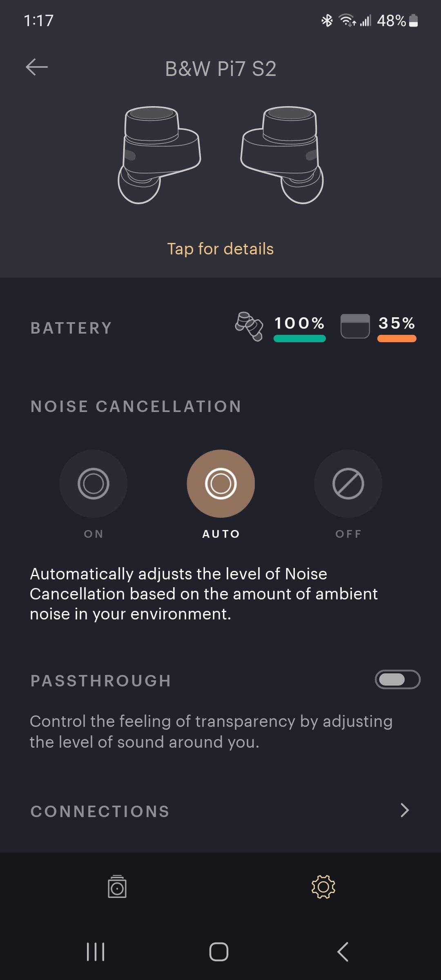Open the 'Tap for details' link
The width and height of the screenshot is (441, 980).
pos(220,249)
